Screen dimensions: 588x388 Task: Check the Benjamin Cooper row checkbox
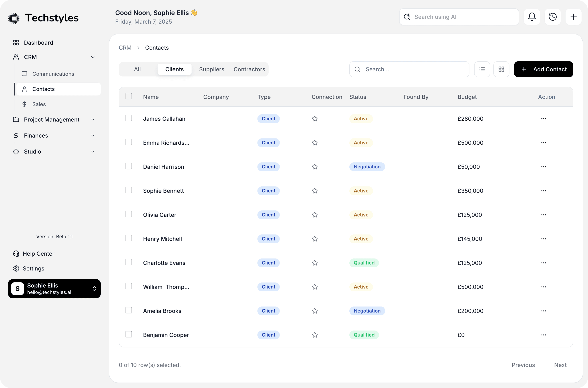click(x=129, y=334)
